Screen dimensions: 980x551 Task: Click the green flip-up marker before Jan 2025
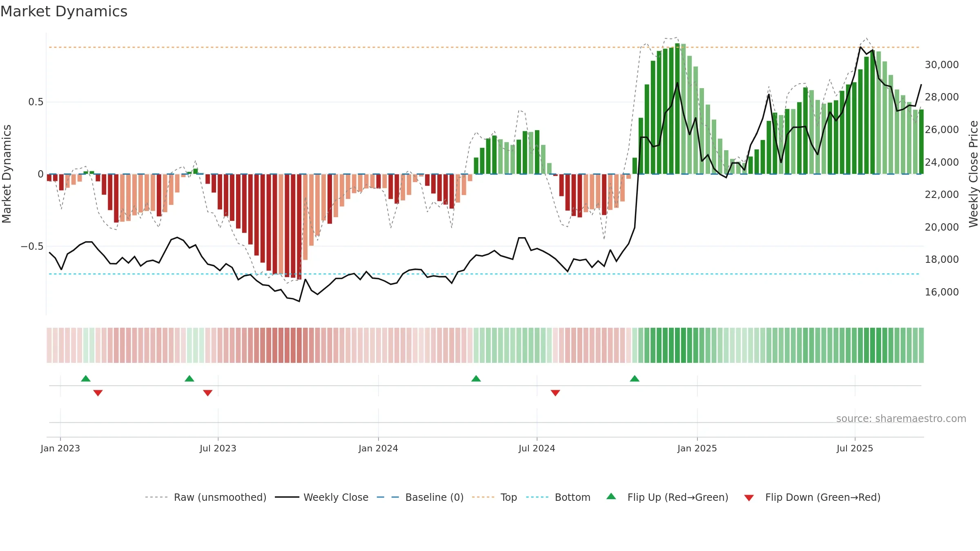pyautogui.click(x=635, y=378)
